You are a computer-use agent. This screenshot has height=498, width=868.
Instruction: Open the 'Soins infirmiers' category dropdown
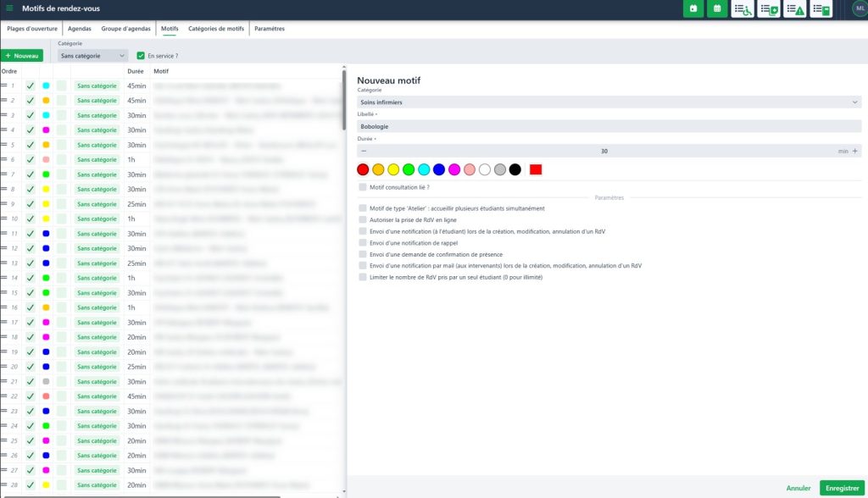tap(609, 102)
